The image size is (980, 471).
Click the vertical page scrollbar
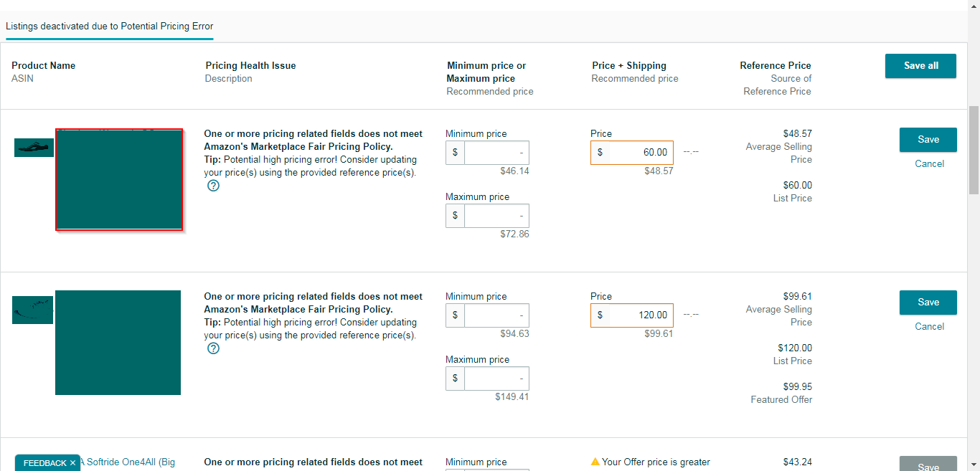pos(974,151)
